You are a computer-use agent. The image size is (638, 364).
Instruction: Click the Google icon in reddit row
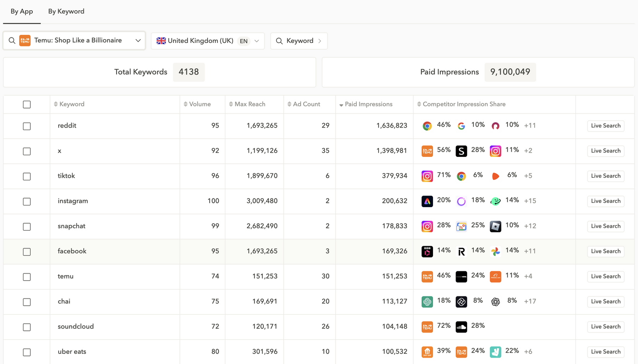[x=461, y=126]
